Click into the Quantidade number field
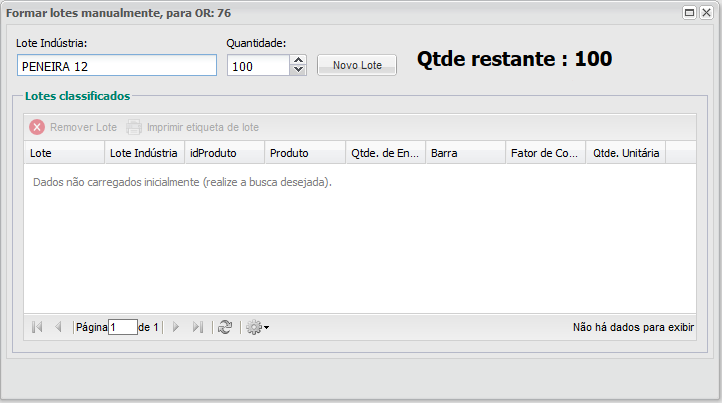Screen dimensions: 725x408 click(x=258, y=66)
